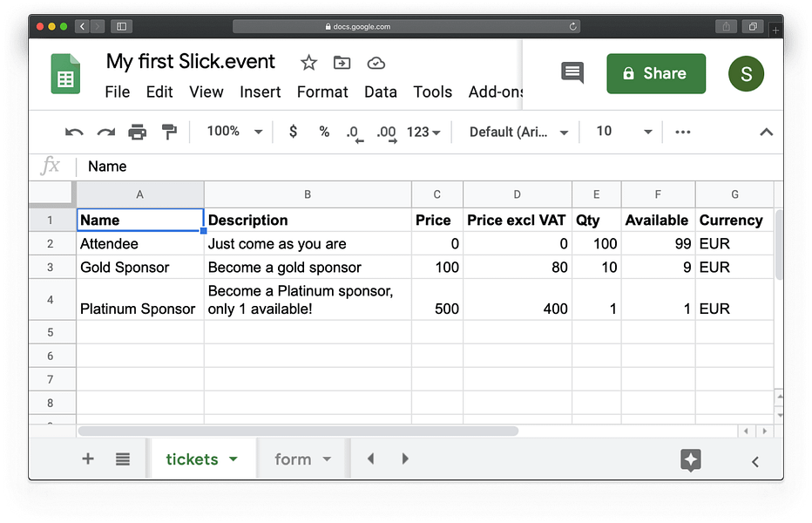Format as percent
The image size is (812, 523).
point(324,132)
